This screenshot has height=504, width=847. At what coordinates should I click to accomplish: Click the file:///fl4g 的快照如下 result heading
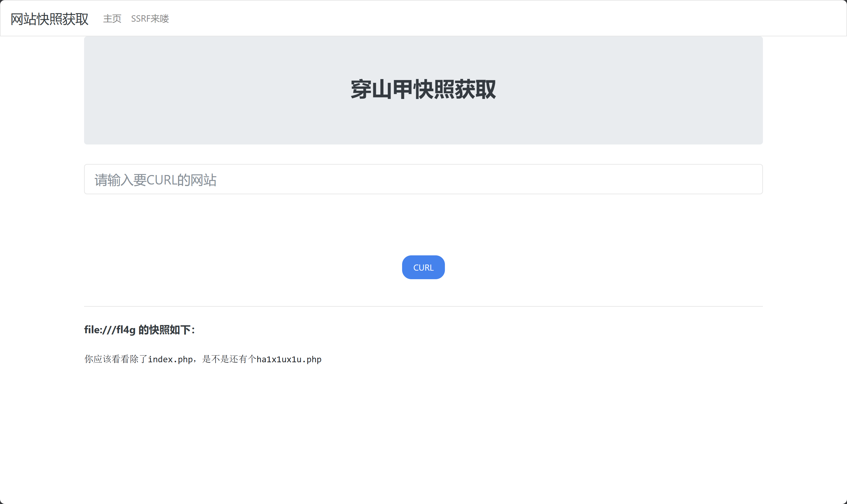tap(139, 330)
